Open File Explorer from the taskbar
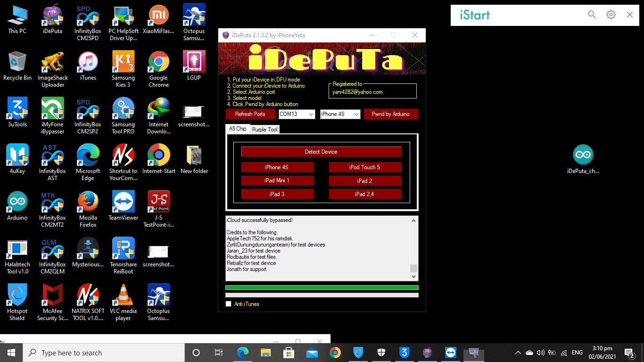 point(266,353)
